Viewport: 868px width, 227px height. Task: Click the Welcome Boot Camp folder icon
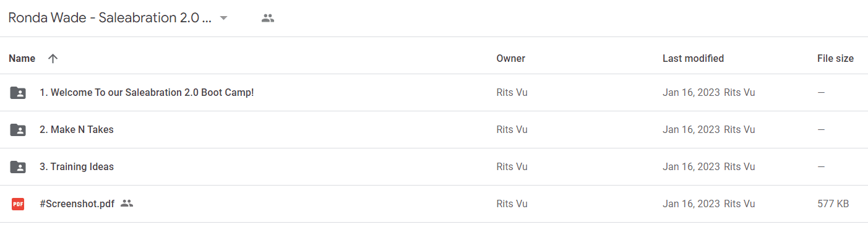(19, 93)
